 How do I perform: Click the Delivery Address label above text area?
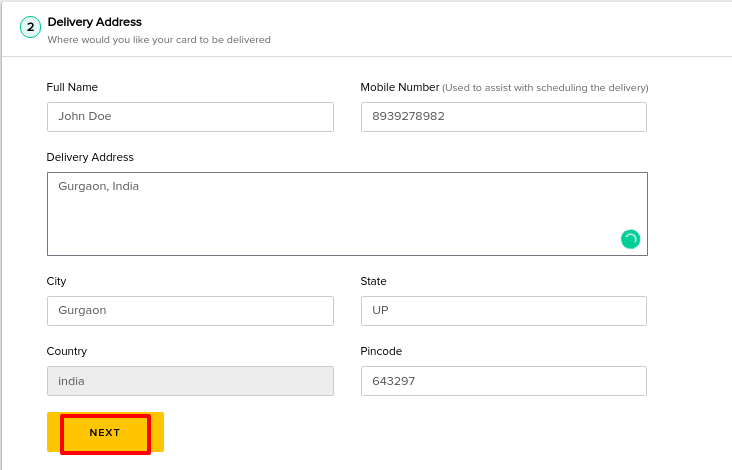pos(90,157)
